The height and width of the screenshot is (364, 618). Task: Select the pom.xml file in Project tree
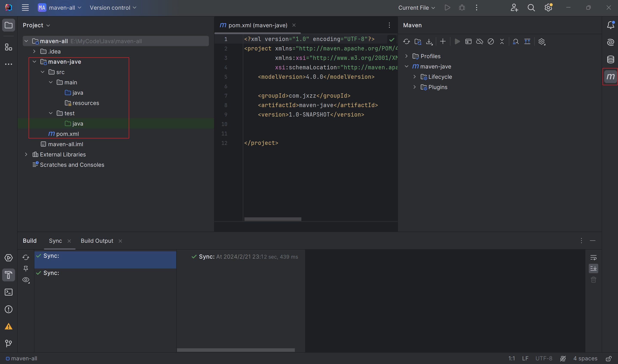click(67, 134)
